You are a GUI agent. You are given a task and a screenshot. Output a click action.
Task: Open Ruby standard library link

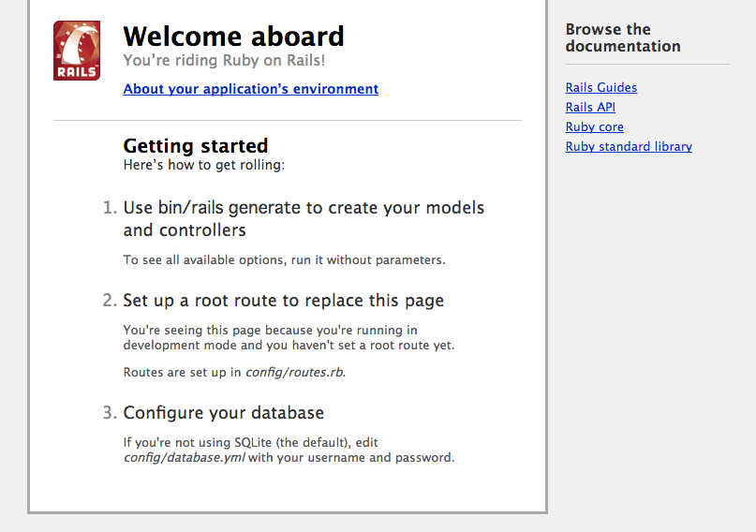629,146
